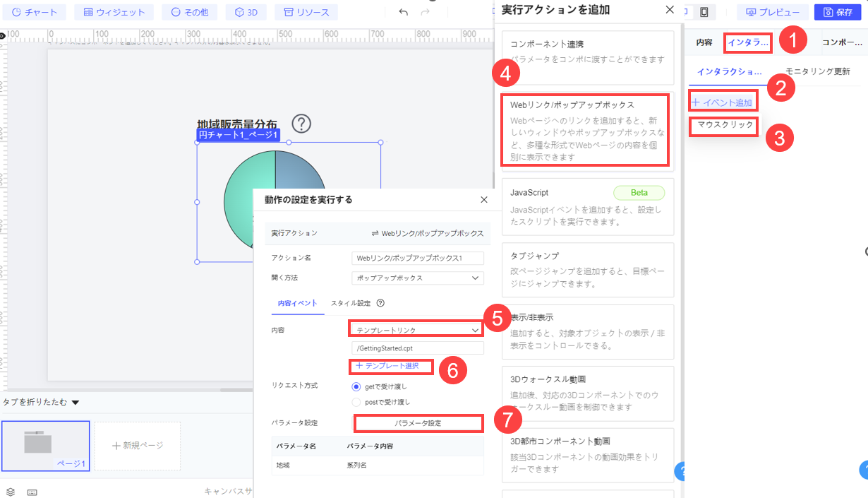Screen dimensions: 868x498
Task: Select the インタラクショ... sub-tab
Action: tap(730, 72)
